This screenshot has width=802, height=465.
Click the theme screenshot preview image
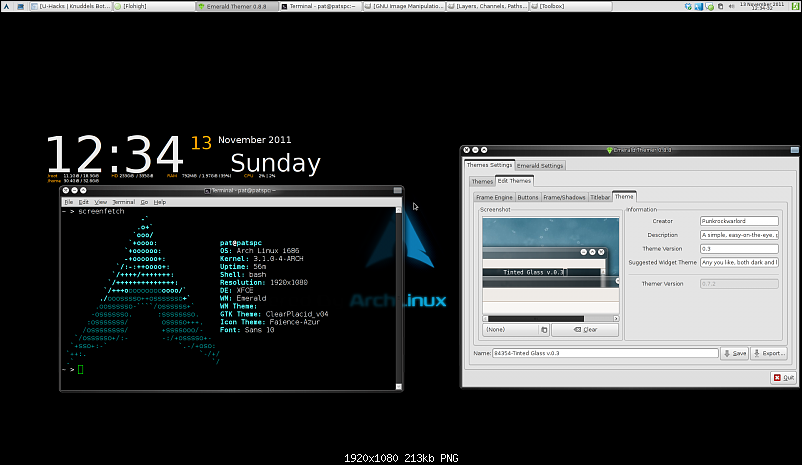pos(550,265)
